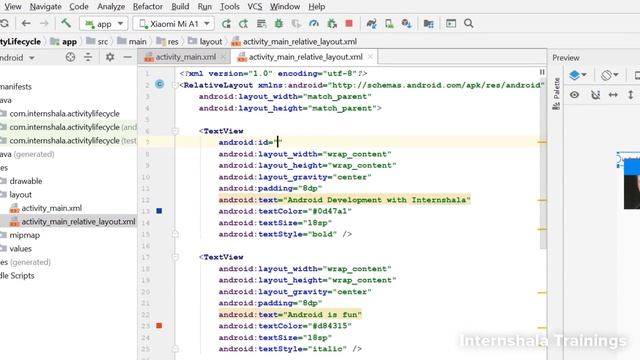Screen dimensions: 640x360
Task: Click the Rerun app icon
Action: (226, 24)
